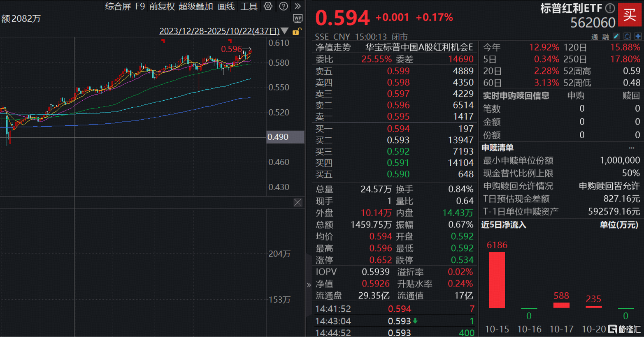This screenshot has width=644, height=337.
Task: Open chart settings gear icon
Action: click(268, 6)
